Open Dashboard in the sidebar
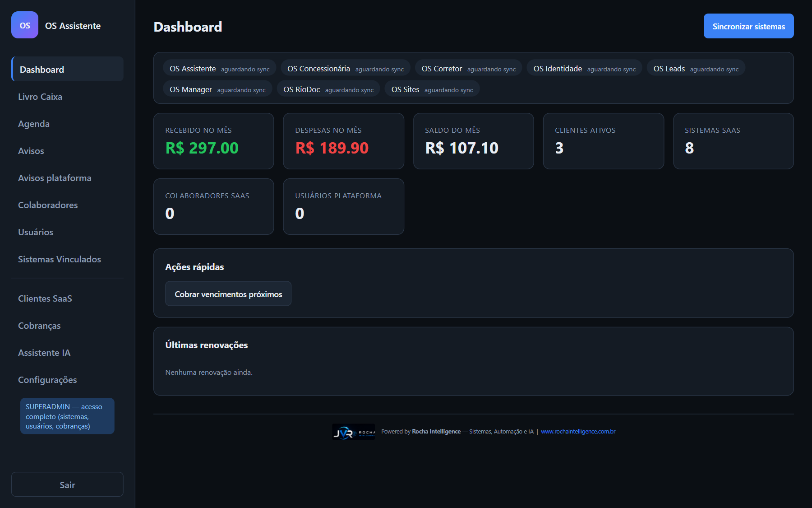The height and width of the screenshot is (508, 812). click(67, 69)
